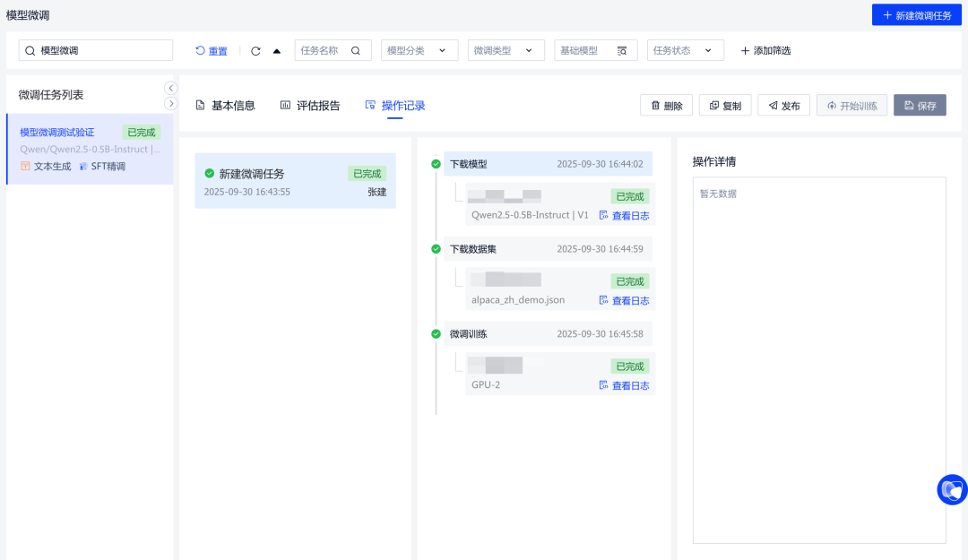The height and width of the screenshot is (560, 968).
Task: Select the 下载数据集 step in timeline
Action: (548, 248)
